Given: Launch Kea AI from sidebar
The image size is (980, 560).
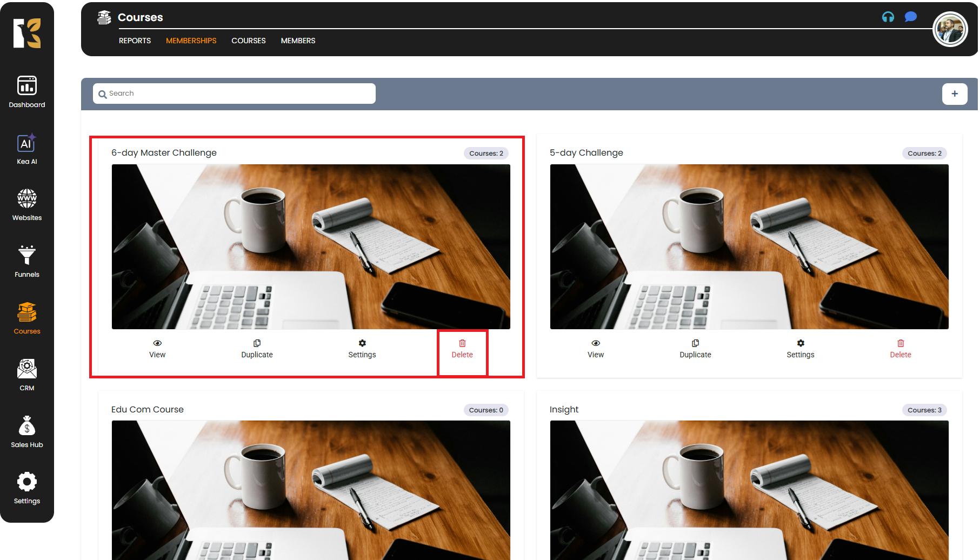Looking at the screenshot, I should click(26, 149).
